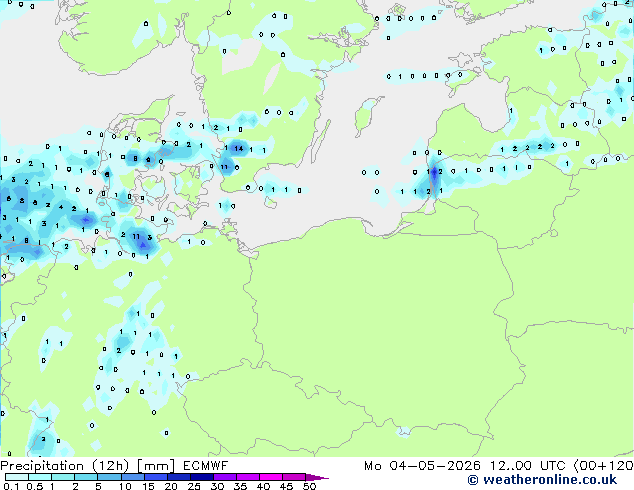Click the 35–40 mm legend color box
The height and width of the screenshot is (490, 634).
point(247,477)
